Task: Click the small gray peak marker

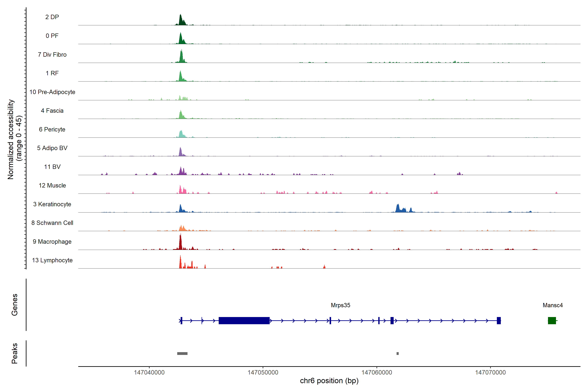Action: click(398, 353)
